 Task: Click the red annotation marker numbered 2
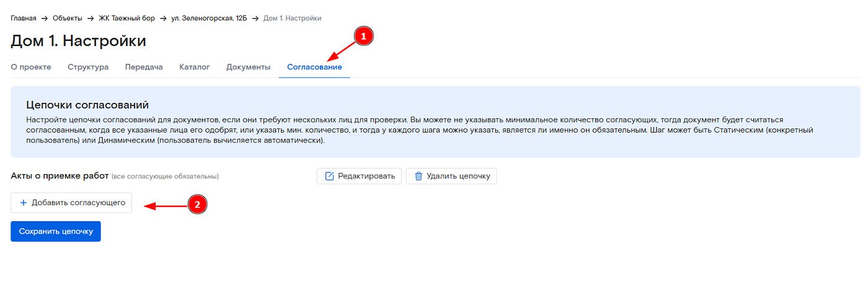(197, 206)
